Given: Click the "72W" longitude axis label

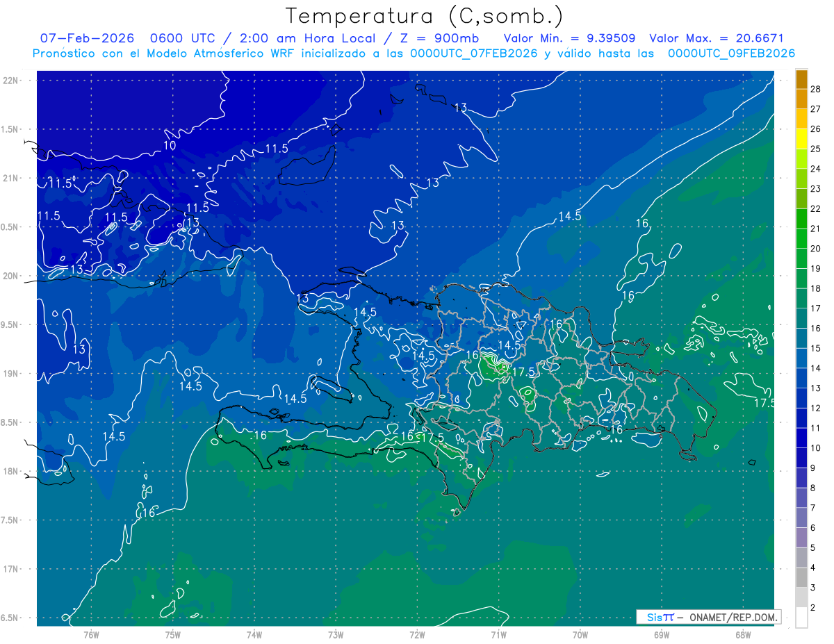Looking at the screenshot, I should coord(417,634).
